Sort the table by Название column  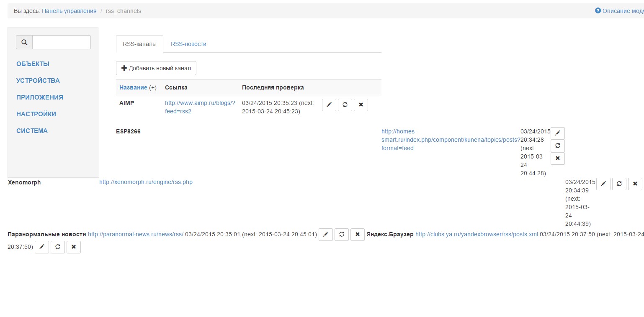click(134, 87)
